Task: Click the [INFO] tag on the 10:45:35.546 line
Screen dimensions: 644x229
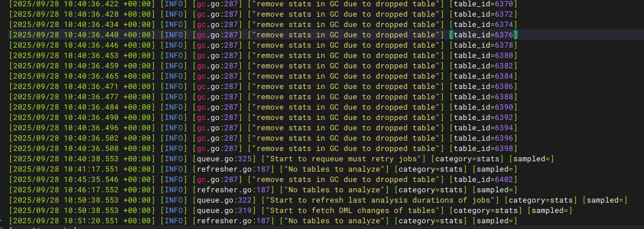Action: tap(174, 180)
